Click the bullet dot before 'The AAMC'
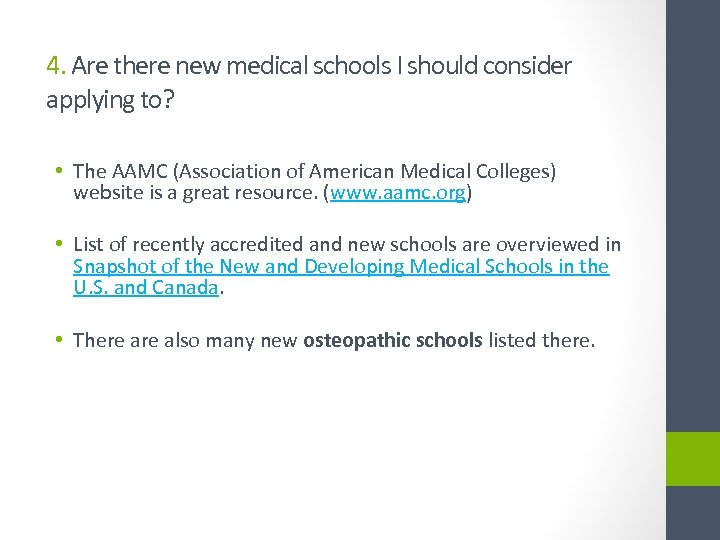 click(62, 172)
